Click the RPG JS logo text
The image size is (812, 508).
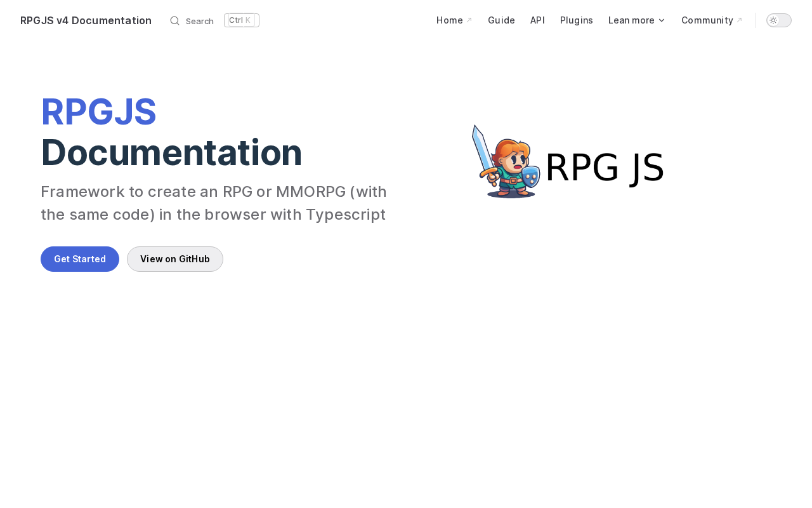tap(604, 168)
